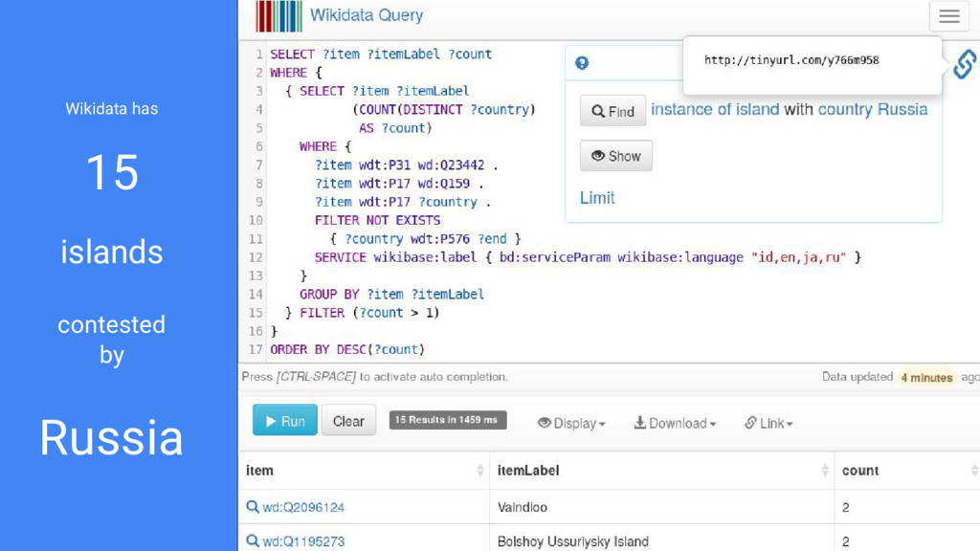Open the Download dropdown
The image size is (980, 551).
click(675, 423)
